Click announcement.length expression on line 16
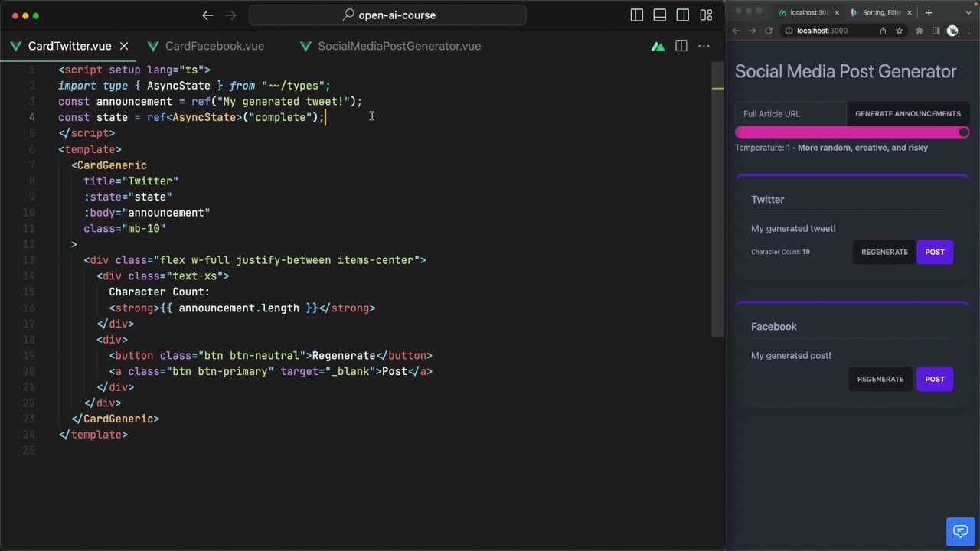This screenshot has height=551, width=980. tap(239, 308)
